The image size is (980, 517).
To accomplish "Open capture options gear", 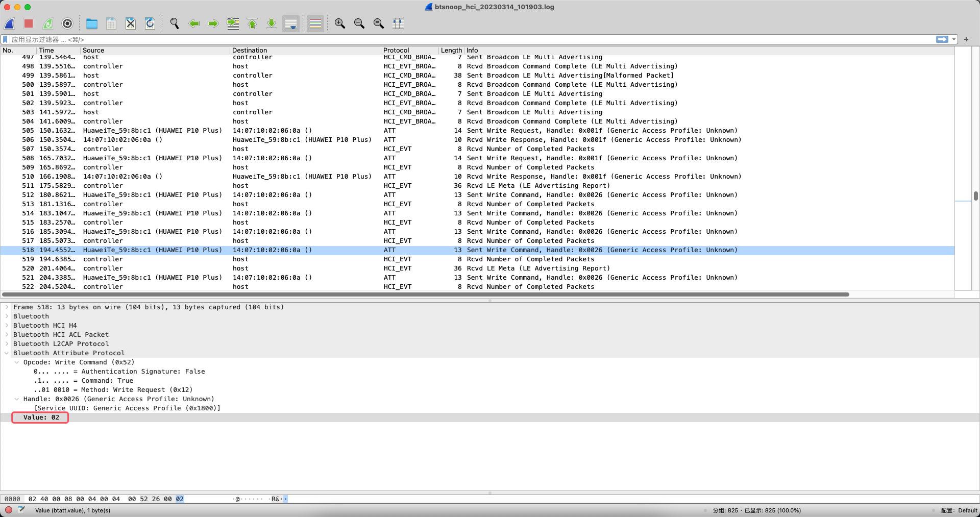I will point(67,23).
